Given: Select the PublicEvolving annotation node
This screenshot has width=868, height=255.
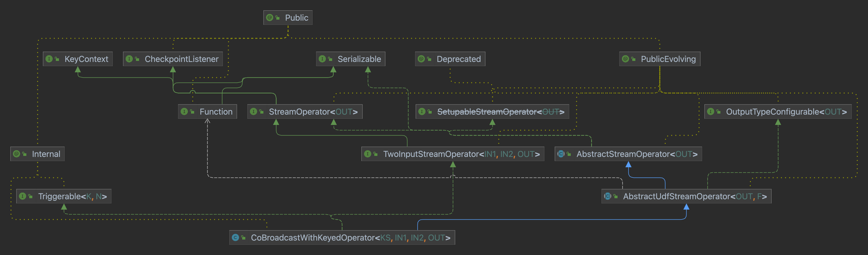Looking at the screenshot, I should pos(668,59).
